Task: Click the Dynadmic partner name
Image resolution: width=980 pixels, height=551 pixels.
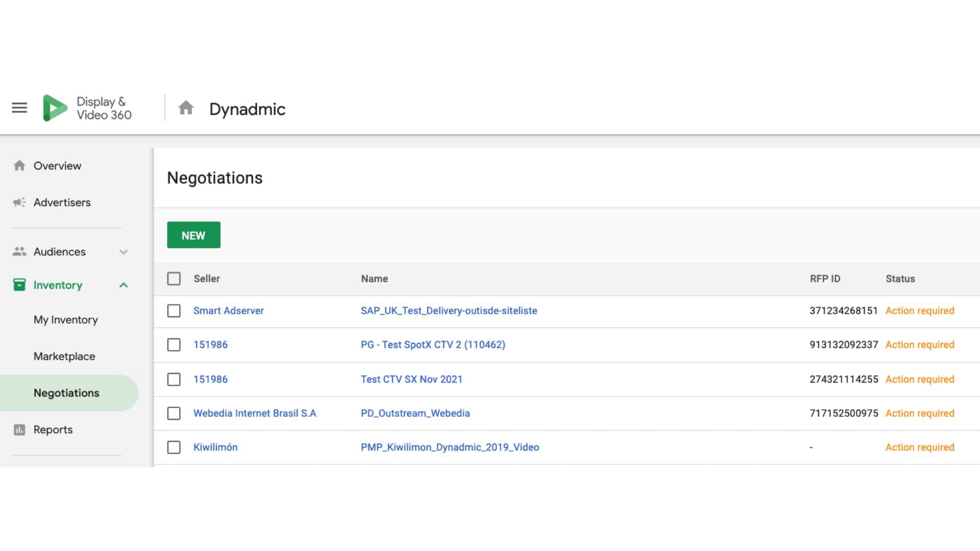Action: coord(247,109)
